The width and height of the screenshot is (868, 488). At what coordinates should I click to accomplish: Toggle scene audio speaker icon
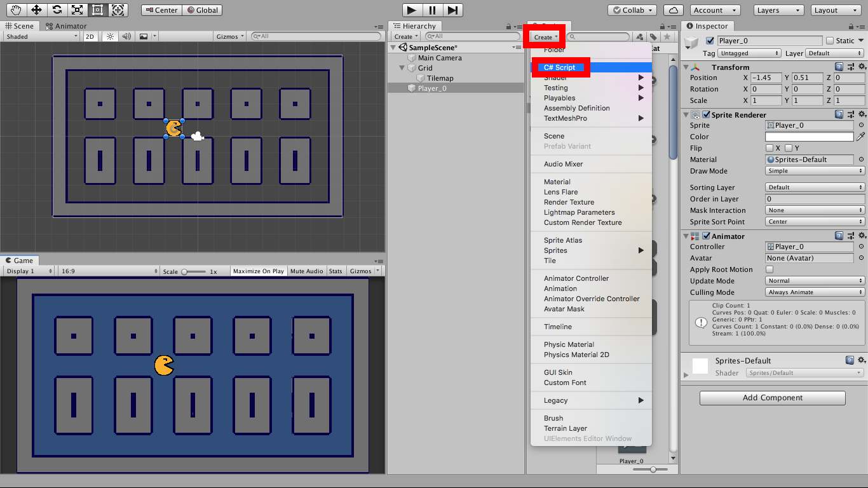click(126, 36)
